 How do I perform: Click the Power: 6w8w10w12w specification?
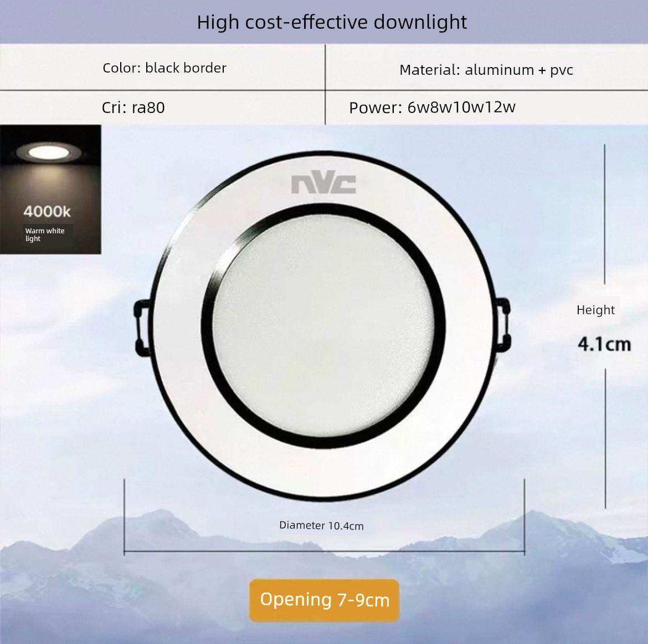pos(432,108)
